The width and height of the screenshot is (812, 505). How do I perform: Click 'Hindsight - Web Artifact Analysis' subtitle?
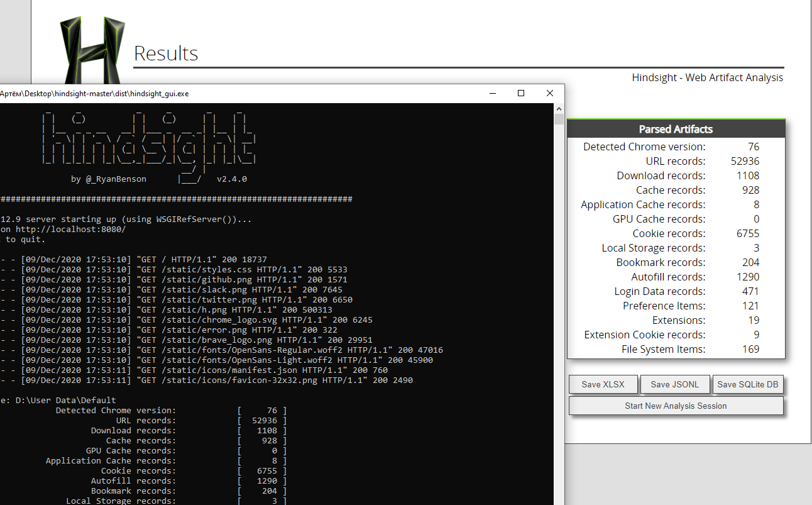[708, 78]
